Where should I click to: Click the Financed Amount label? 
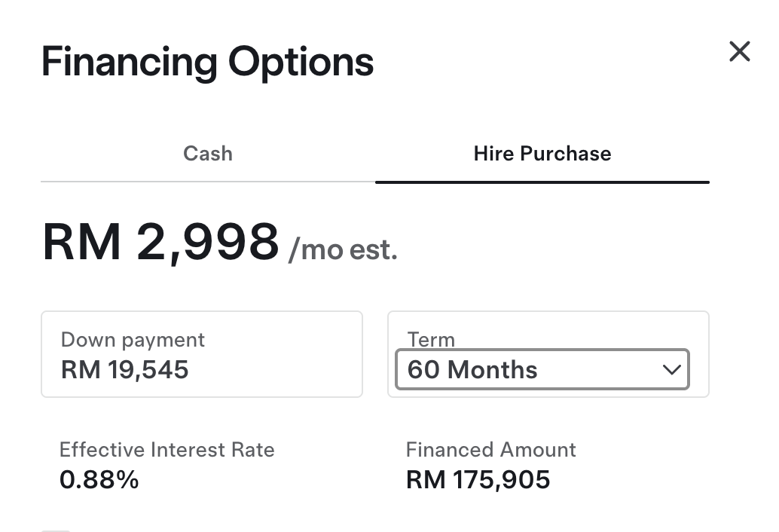pos(491,450)
